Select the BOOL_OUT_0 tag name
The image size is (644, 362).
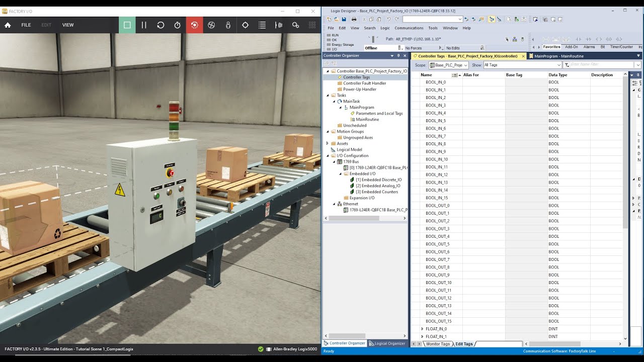[438, 206]
